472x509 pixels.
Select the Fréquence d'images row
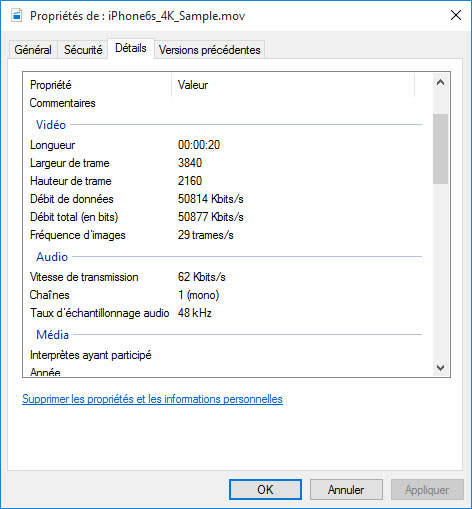227,235
